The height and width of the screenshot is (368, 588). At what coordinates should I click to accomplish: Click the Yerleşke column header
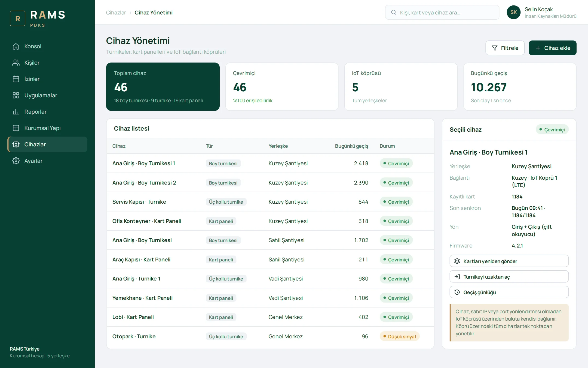(x=278, y=146)
